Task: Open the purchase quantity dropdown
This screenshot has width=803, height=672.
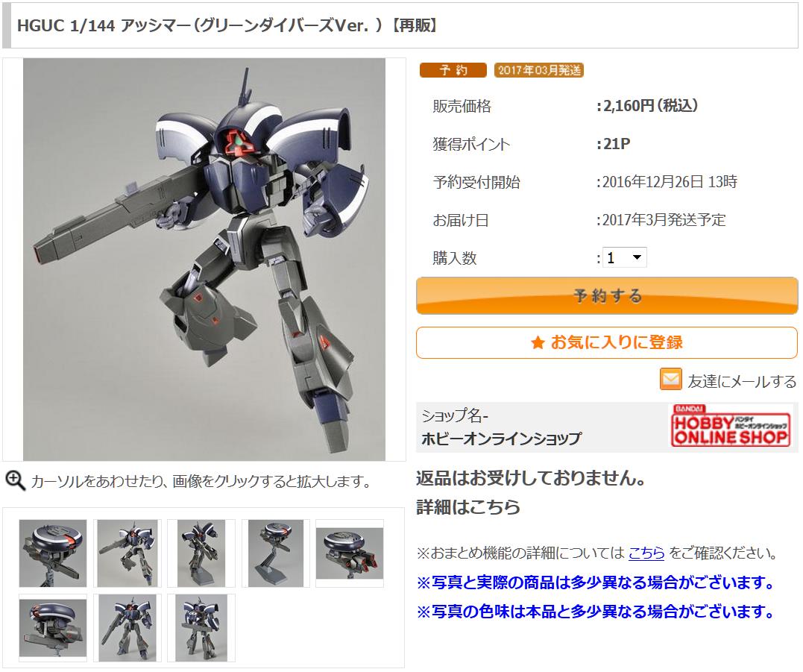Action: 624,257
